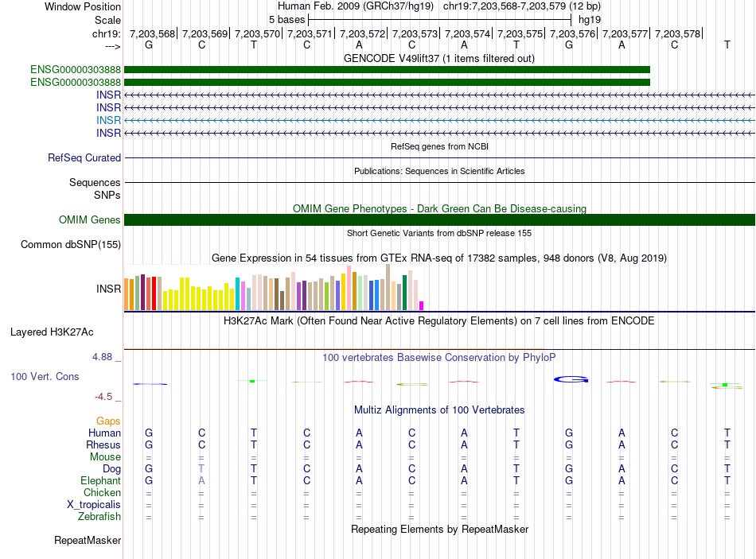This screenshot has height=559, width=756.
Task: Click the 7,203,578 ruler position
Action: point(678,33)
